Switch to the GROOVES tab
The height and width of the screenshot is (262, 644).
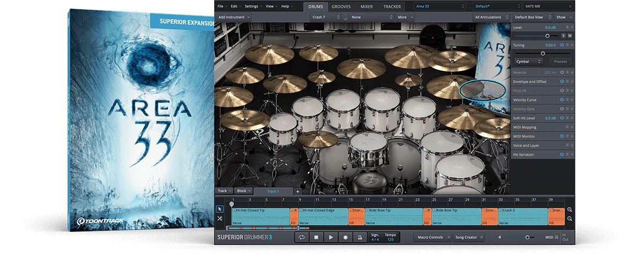[341, 6]
